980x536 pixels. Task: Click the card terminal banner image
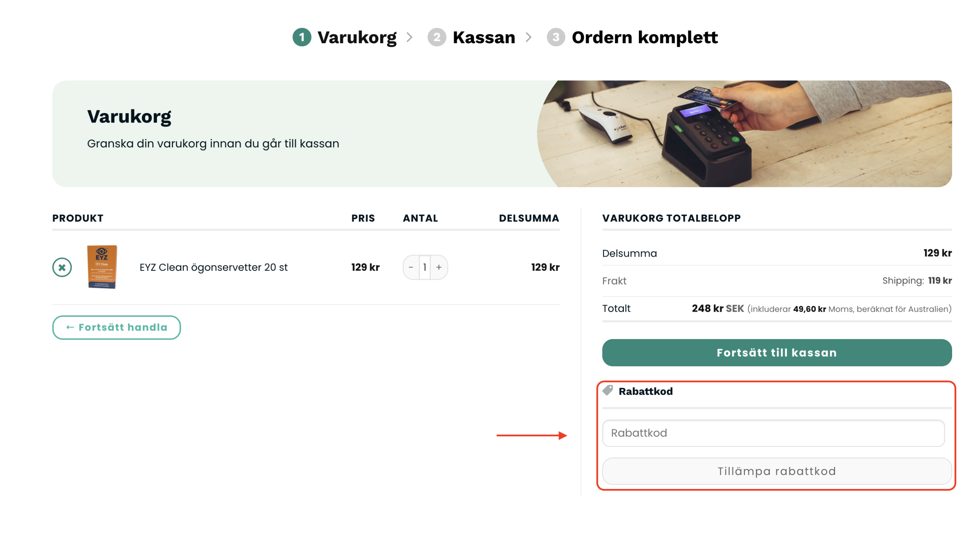click(744, 134)
